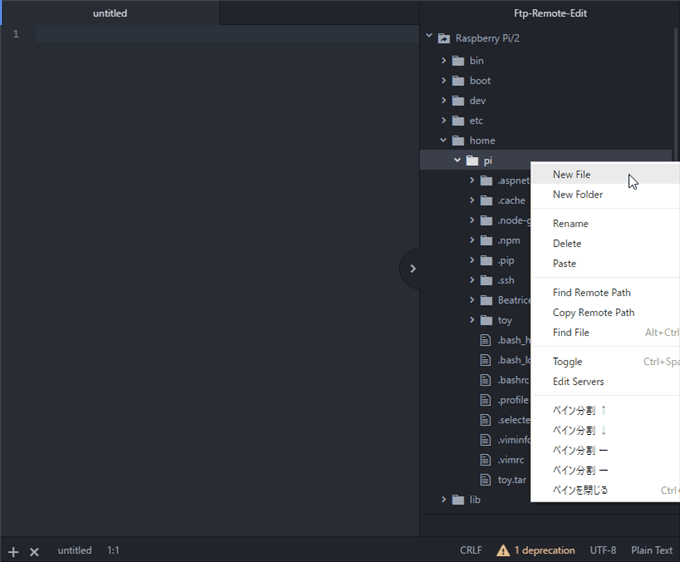Screen dimensions: 680x562
Task: Expand the etc folder chevron
Action: click(443, 120)
